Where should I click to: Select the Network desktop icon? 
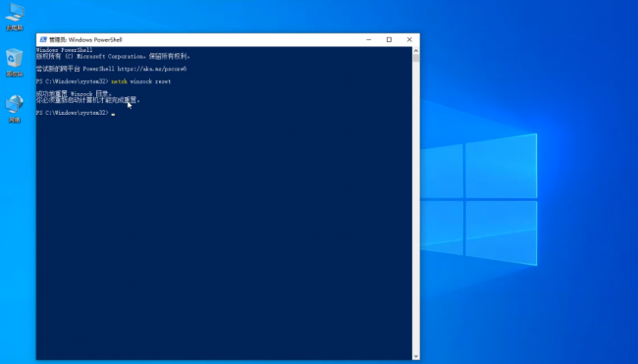[15, 109]
